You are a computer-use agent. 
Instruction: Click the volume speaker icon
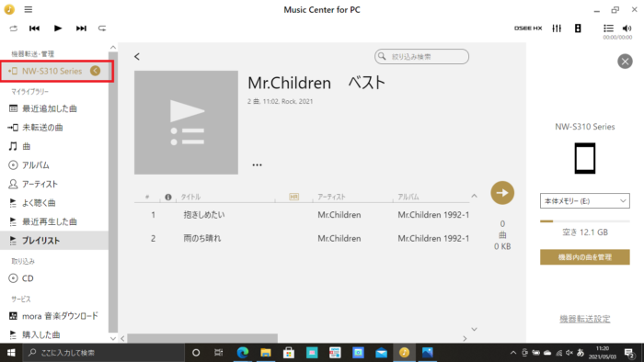[x=627, y=28]
